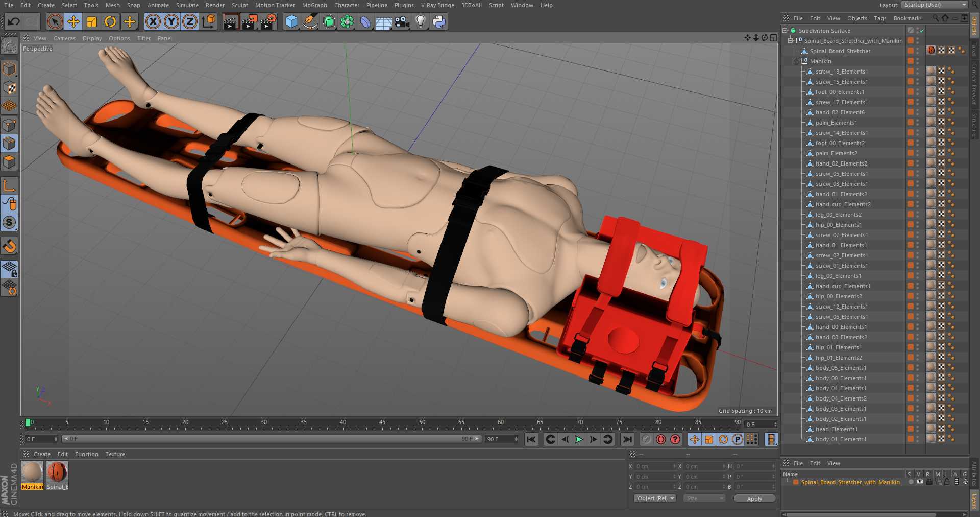The image size is (980, 517).
Task: Open the Object (Rel) dropdown
Action: [655, 498]
